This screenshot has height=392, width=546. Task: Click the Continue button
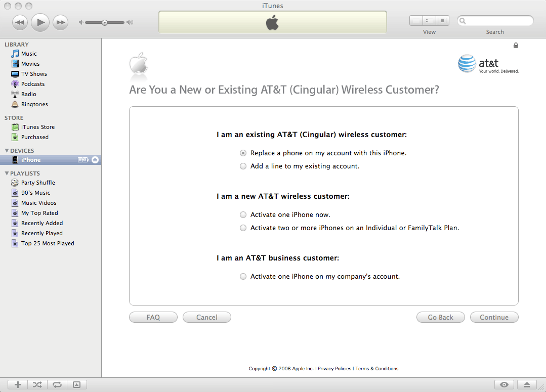(x=494, y=317)
